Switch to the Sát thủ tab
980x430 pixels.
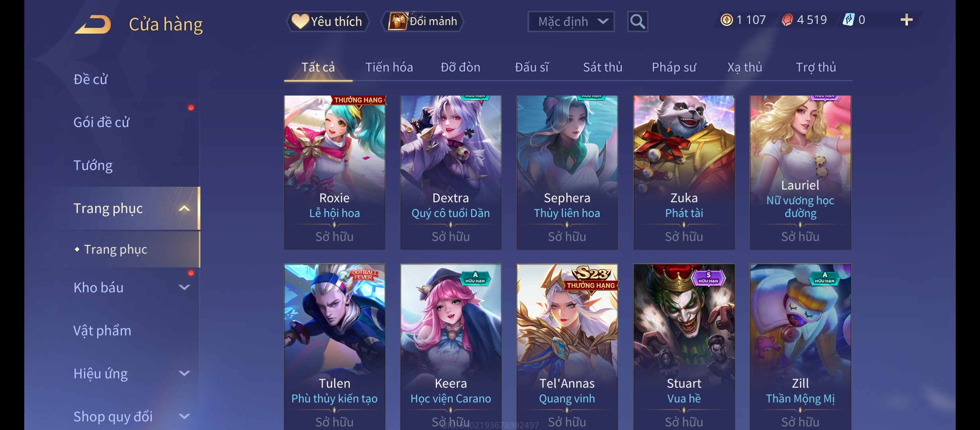[x=602, y=67]
